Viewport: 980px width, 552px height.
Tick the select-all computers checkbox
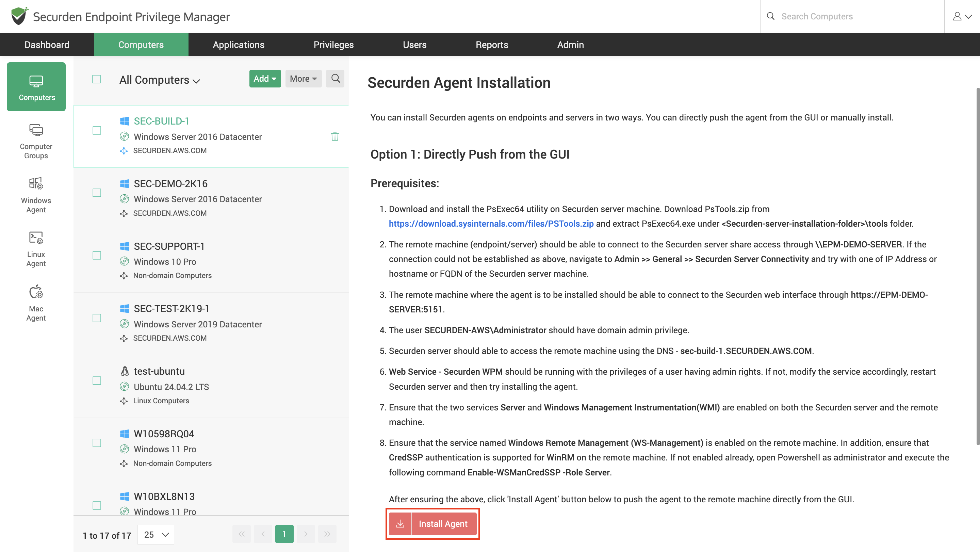pos(97,79)
